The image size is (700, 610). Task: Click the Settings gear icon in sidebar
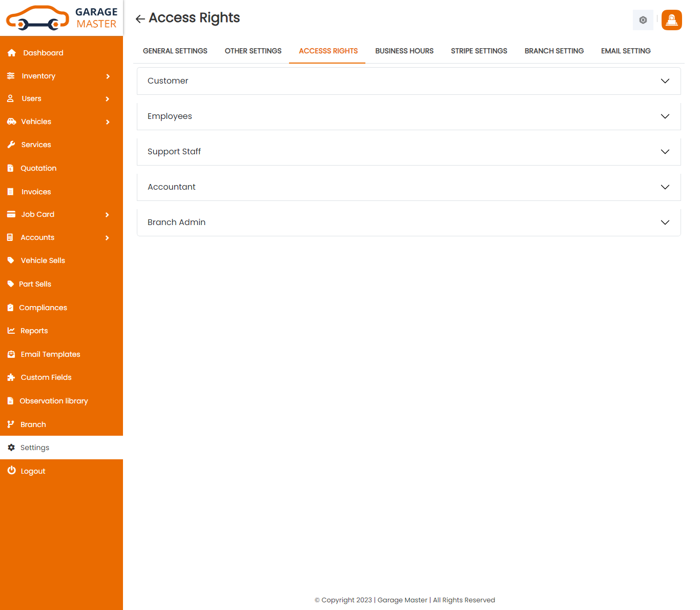coord(11,448)
